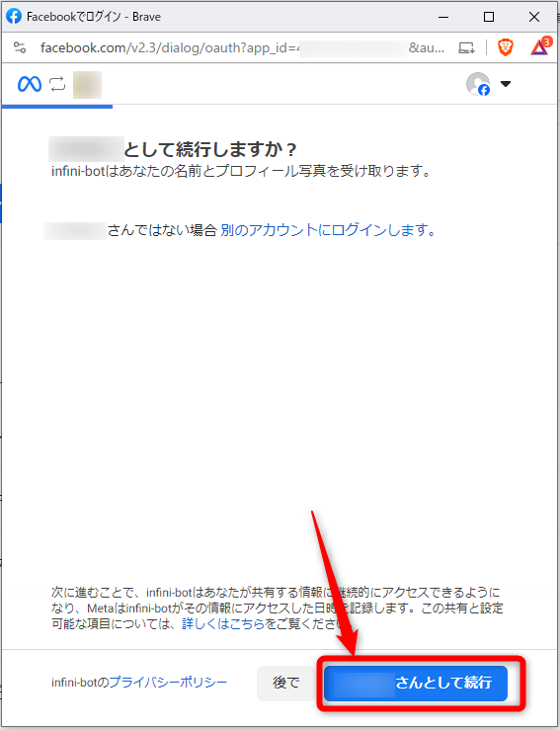560x730 pixels.
Task: Click the install/cast device icon in the address bar
Action: (x=466, y=47)
